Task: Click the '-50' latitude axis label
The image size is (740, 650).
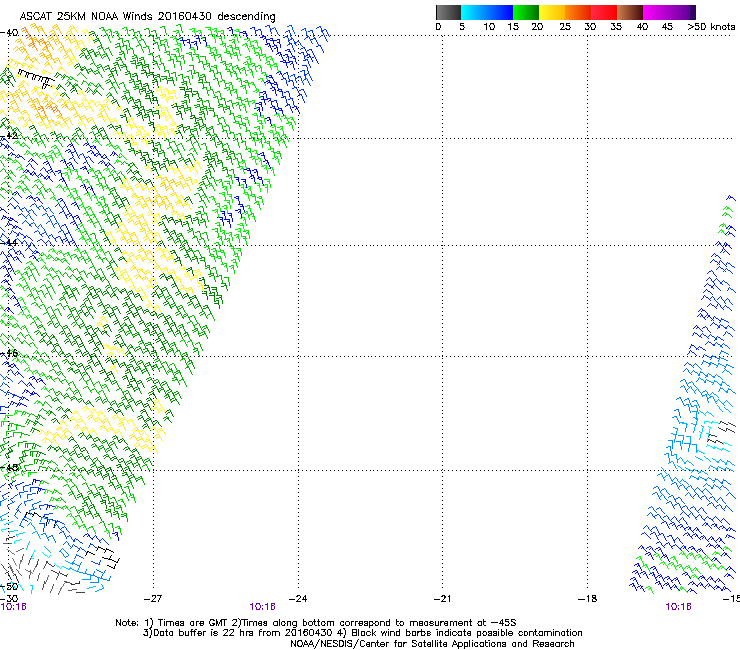Action: coord(9,586)
